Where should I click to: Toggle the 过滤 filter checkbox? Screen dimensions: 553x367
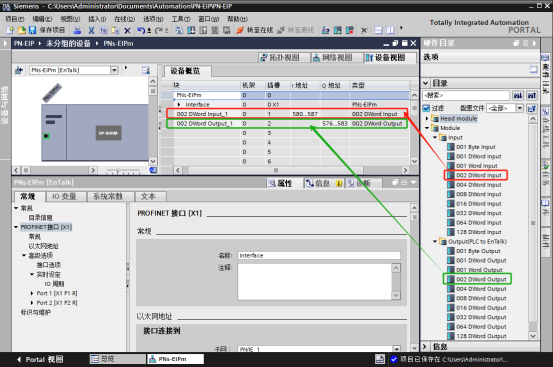[426, 108]
